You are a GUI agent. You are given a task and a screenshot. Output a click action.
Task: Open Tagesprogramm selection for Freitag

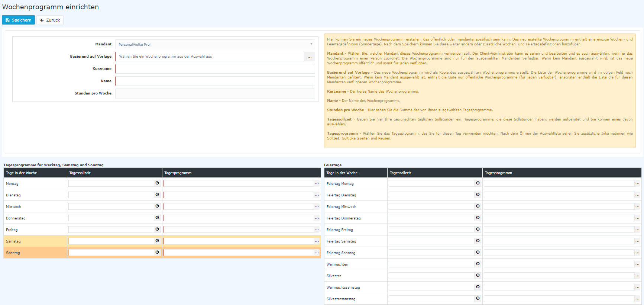[317, 229]
